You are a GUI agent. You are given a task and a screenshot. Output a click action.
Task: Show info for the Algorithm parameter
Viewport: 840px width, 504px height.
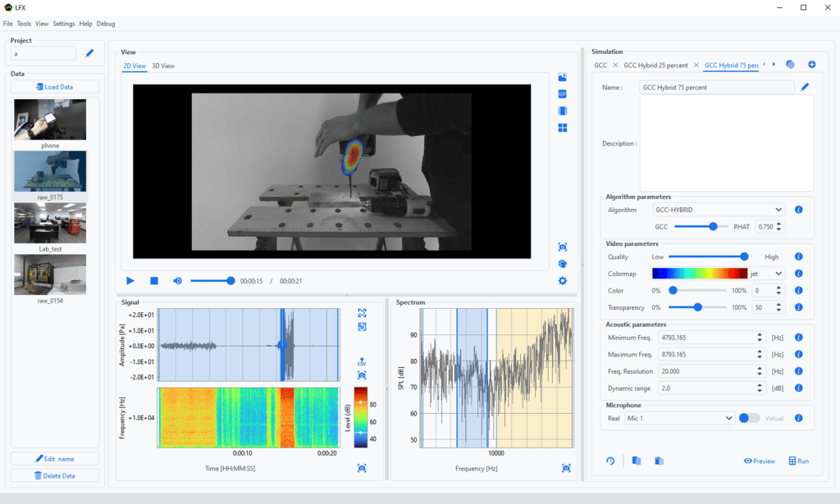point(799,210)
